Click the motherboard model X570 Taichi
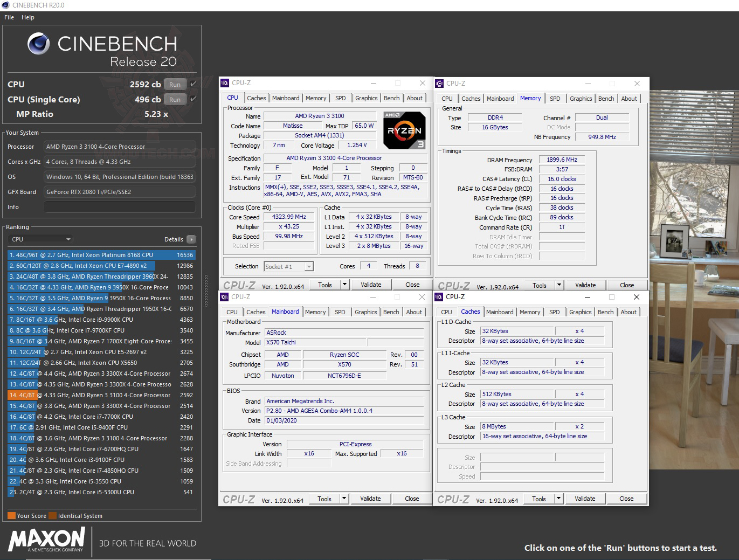This screenshot has height=560, width=739. click(315, 342)
